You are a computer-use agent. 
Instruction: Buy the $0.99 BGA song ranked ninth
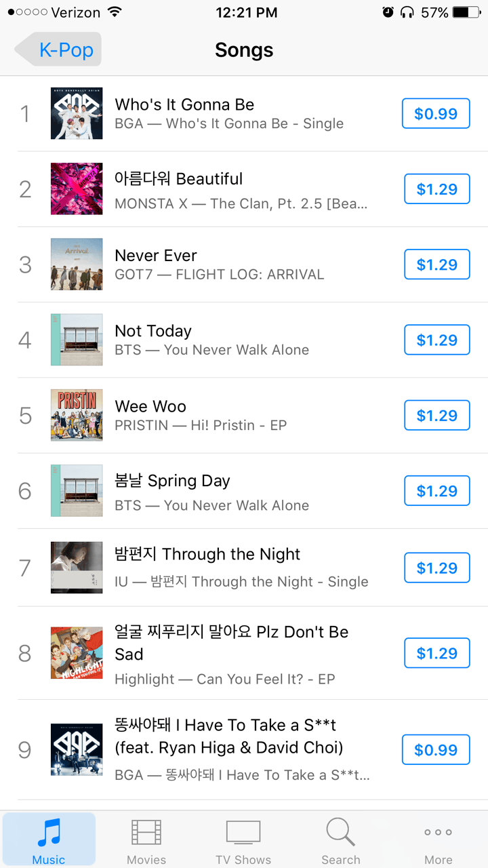click(436, 750)
